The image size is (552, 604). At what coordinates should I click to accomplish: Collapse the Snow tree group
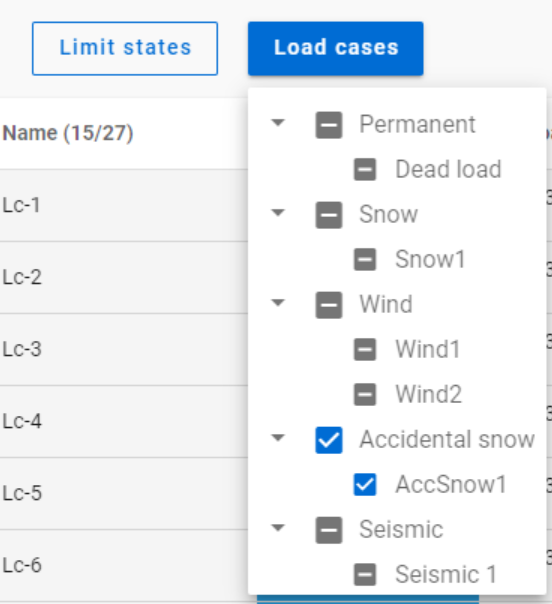pos(278,213)
